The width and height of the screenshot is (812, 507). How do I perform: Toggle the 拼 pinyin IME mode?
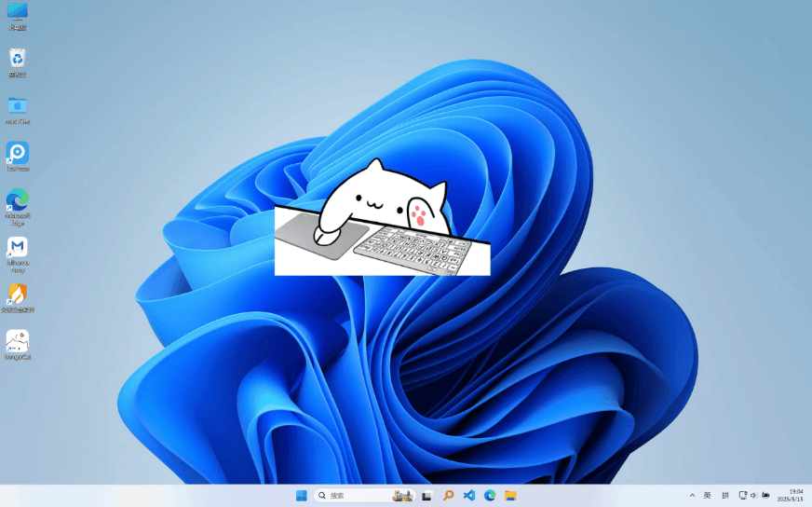pos(725,496)
